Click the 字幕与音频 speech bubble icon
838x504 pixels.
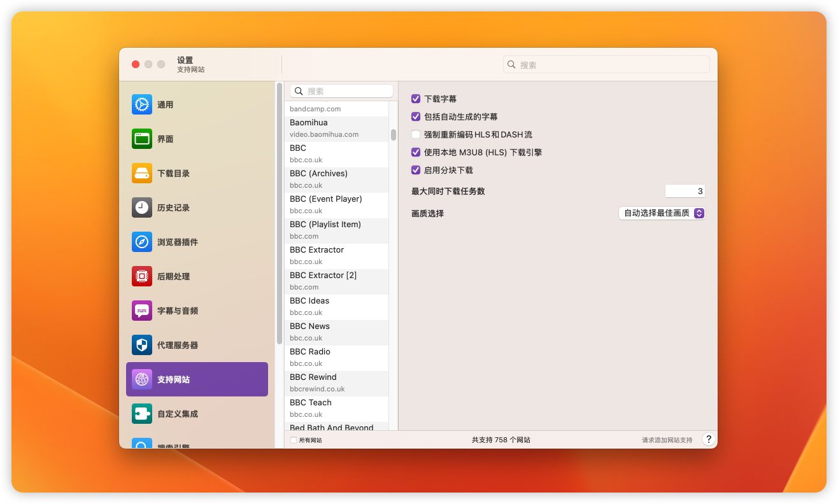142,311
